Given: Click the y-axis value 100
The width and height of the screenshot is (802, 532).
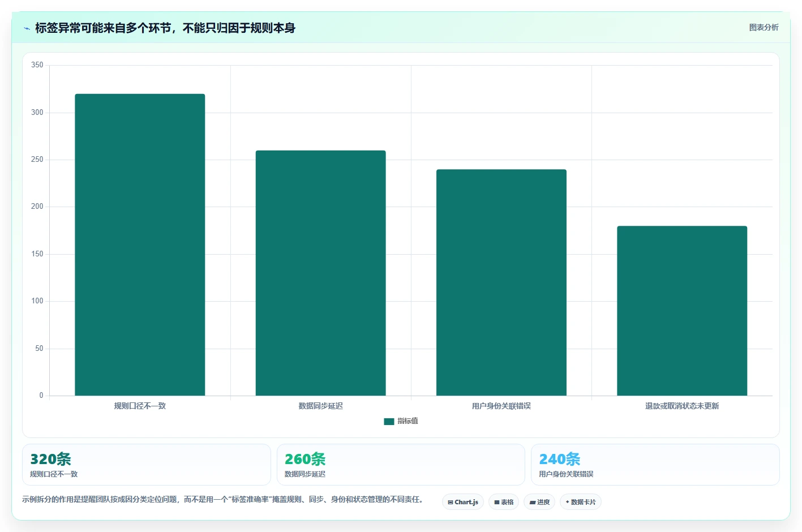Looking at the screenshot, I should click(37, 301).
